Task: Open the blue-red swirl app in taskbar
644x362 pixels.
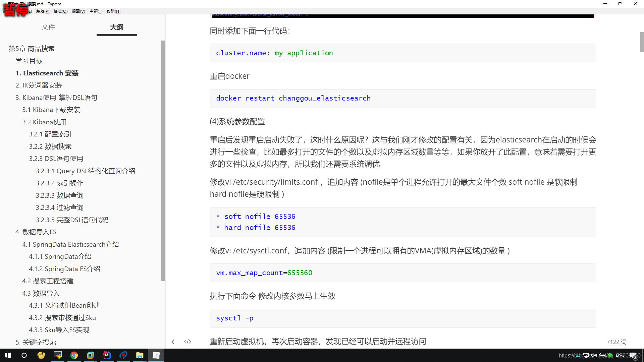Action: pos(123,355)
